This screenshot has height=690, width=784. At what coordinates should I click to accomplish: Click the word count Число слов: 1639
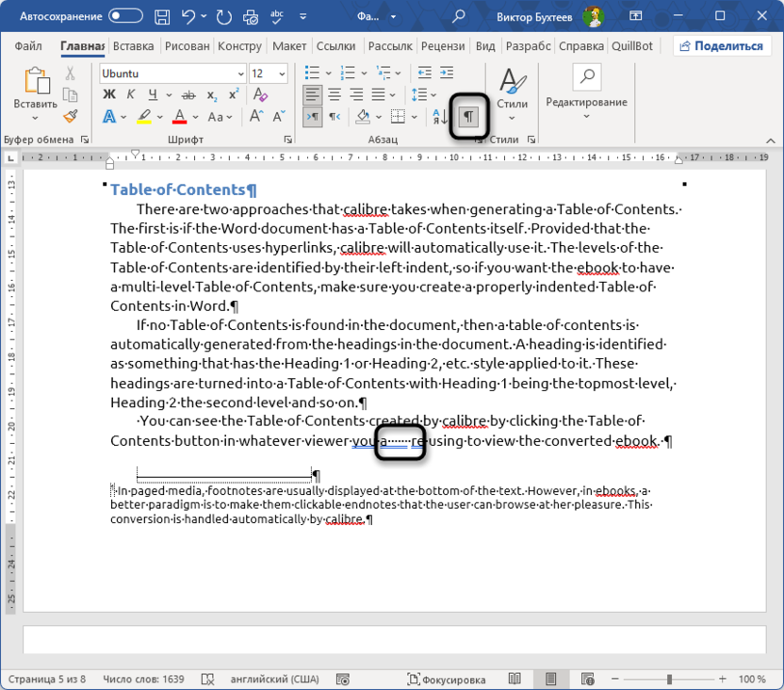[145, 679]
